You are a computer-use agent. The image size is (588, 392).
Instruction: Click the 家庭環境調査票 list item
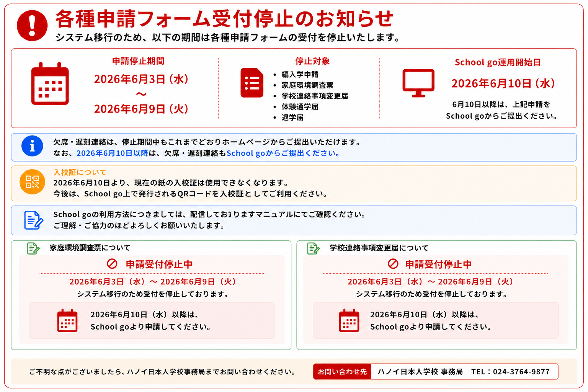[x=307, y=85]
